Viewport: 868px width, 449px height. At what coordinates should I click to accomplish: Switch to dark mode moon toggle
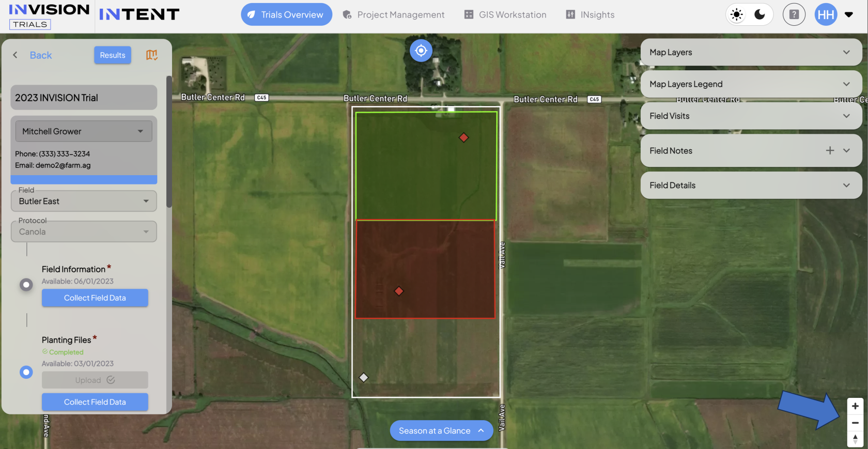pyautogui.click(x=760, y=14)
